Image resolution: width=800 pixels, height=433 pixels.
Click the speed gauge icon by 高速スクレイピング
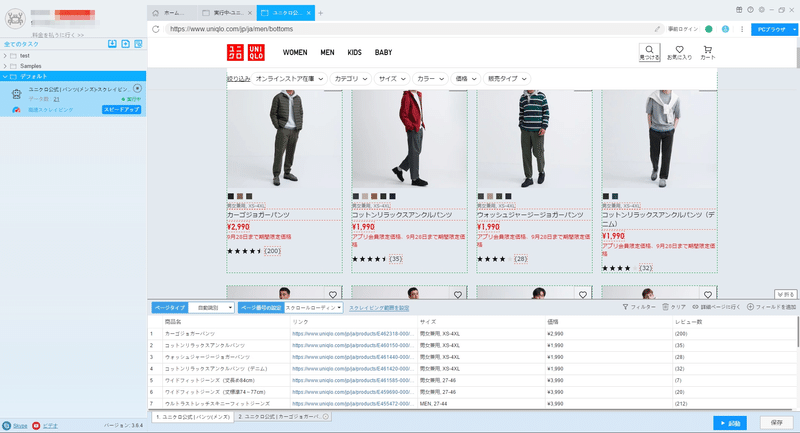[16, 110]
